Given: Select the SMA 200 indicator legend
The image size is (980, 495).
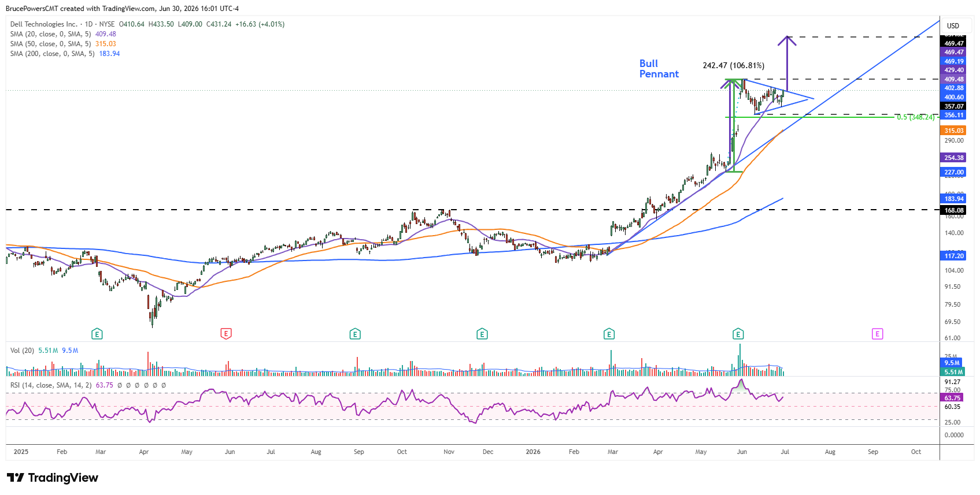Looking at the screenshot, I should (65, 54).
